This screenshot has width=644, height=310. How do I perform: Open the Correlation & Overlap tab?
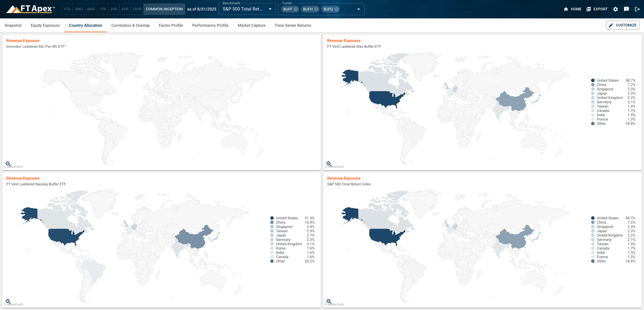(130, 25)
